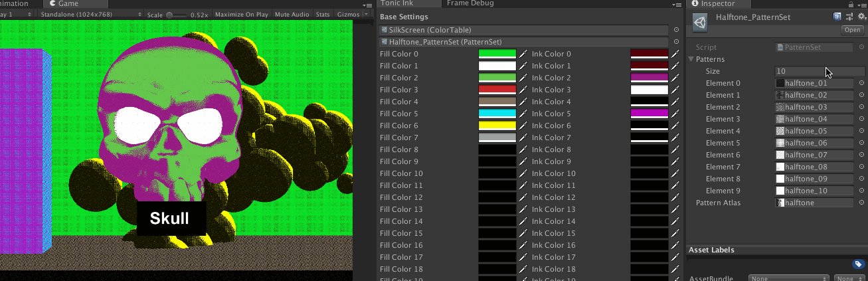Click eyedropper next to Fill Color 0
Image resolution: width=868 pixels, height=281 pixels.
click(523, 54)
